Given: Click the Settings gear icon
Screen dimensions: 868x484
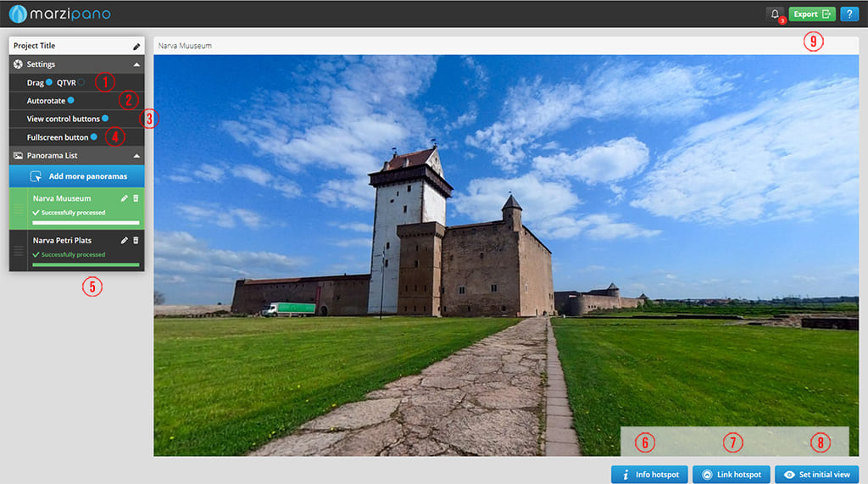Looking at the screenshot, I should (19, 64).
